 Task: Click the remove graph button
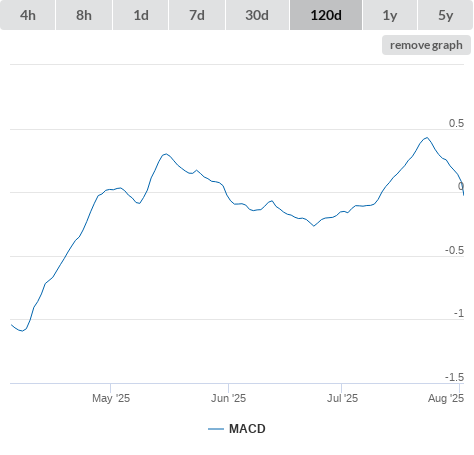tap(426, 45)
